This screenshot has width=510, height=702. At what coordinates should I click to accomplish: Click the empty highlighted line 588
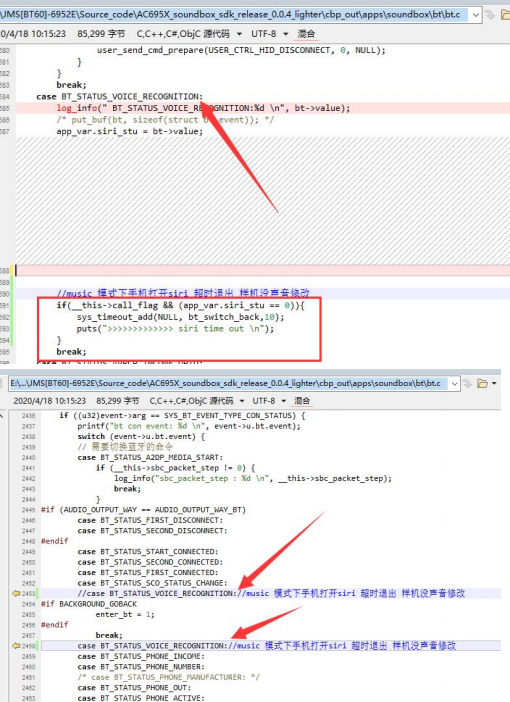(263, 270)
